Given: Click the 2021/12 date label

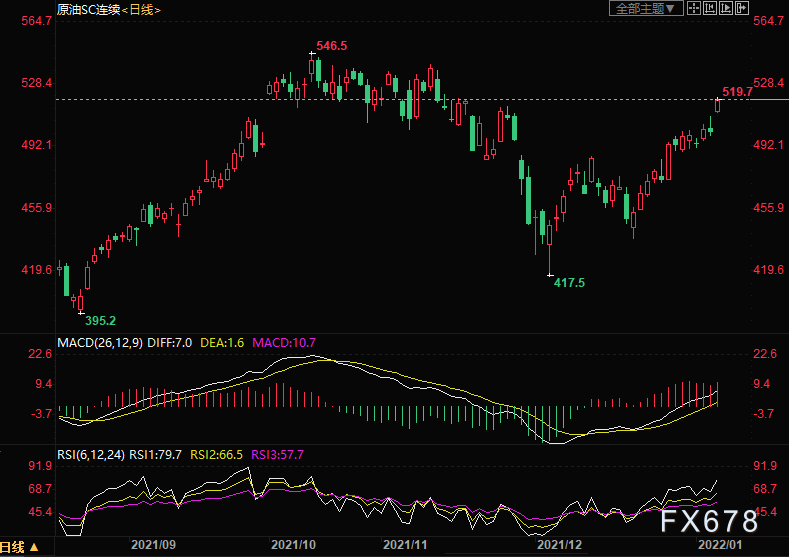Looking at the screenshot, I should [x=560, y=545].
